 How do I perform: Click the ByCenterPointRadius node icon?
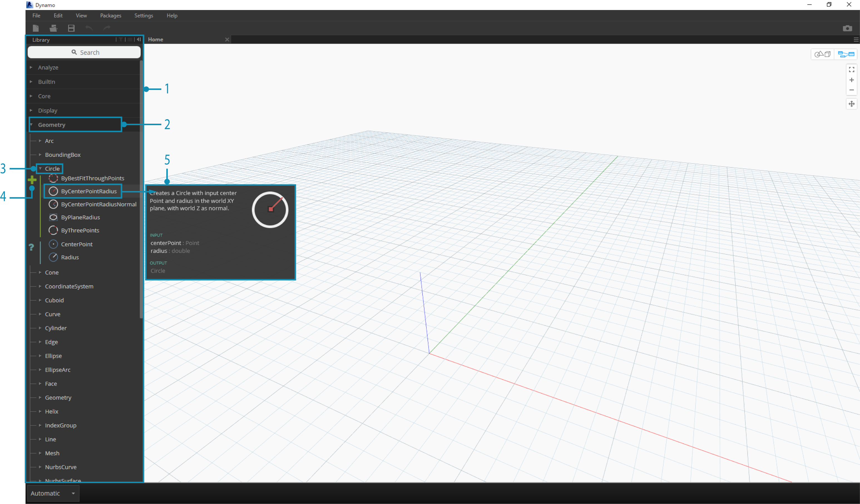click(54, 191)
